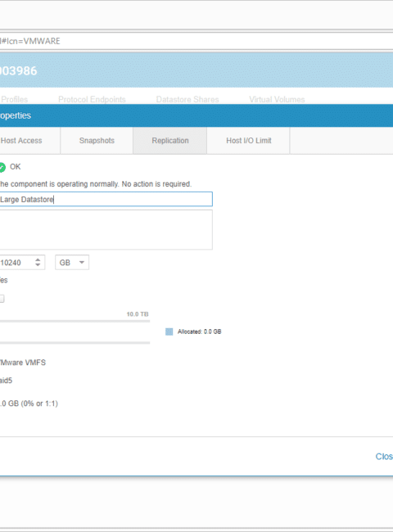Open the Host I/O Limit tab
This screenshot has height=532, width=393.
(248, 141)
